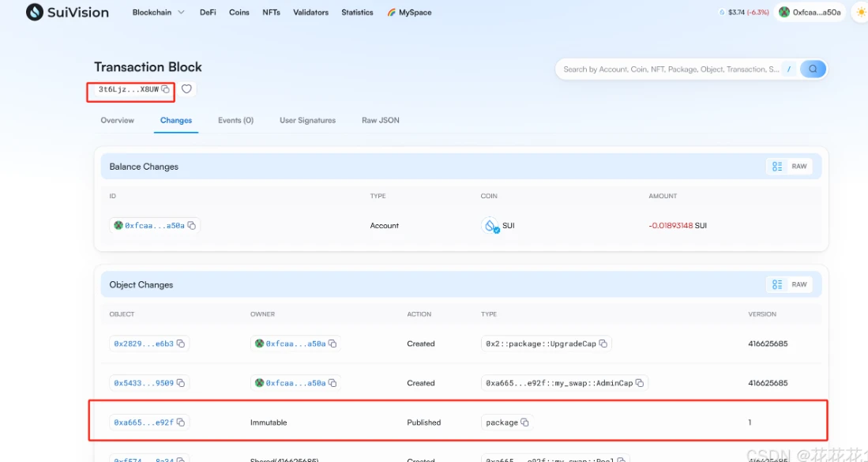The image size is (868, 462).
Task: Favorite this transaction with heart icon
Action: (x=186, y=89)
